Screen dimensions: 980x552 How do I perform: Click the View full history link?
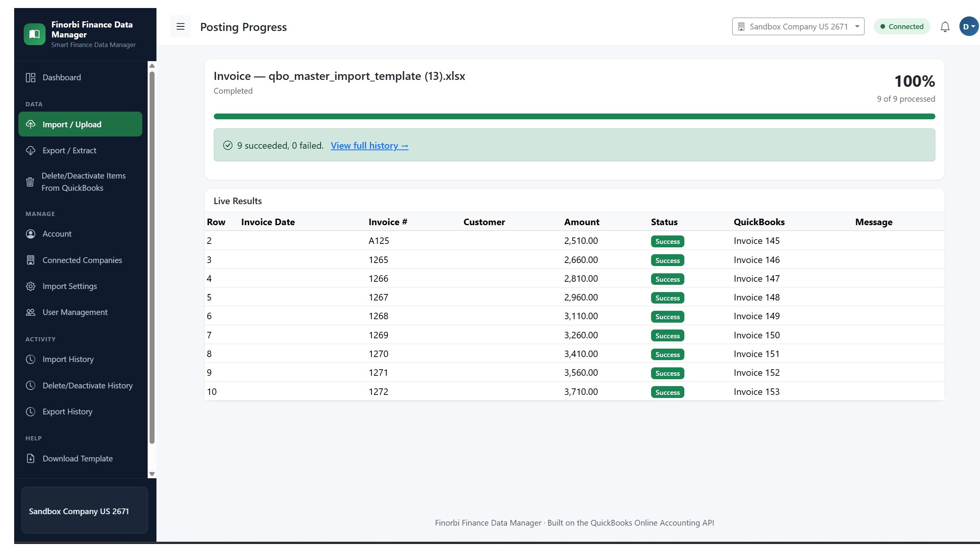click(370, 146)
